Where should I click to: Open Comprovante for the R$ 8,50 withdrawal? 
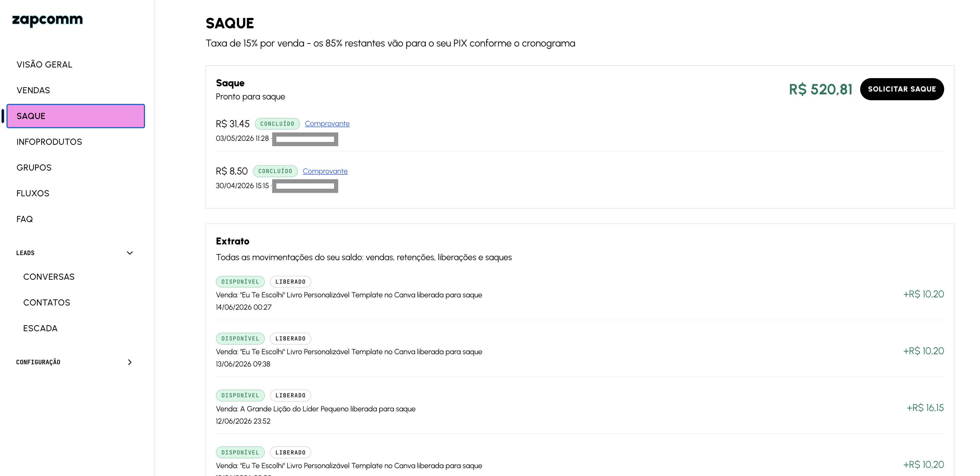(x=325, y=171)
